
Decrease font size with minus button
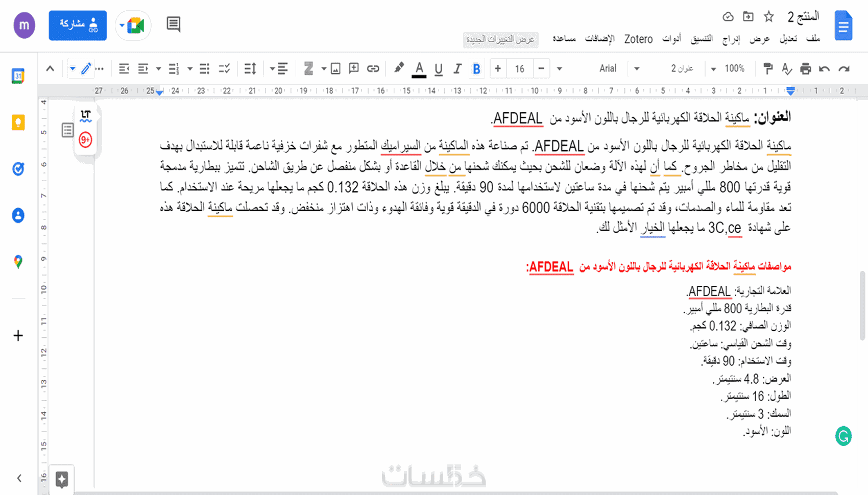pos(541,68)
